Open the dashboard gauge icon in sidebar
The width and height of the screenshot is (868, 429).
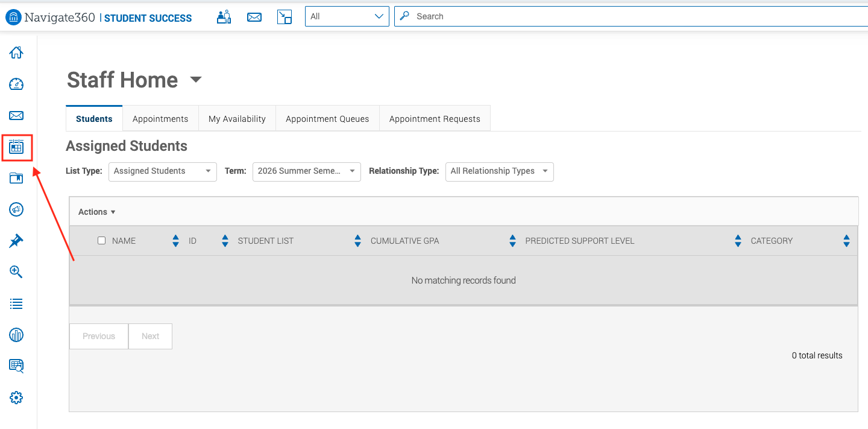point(16,84)
